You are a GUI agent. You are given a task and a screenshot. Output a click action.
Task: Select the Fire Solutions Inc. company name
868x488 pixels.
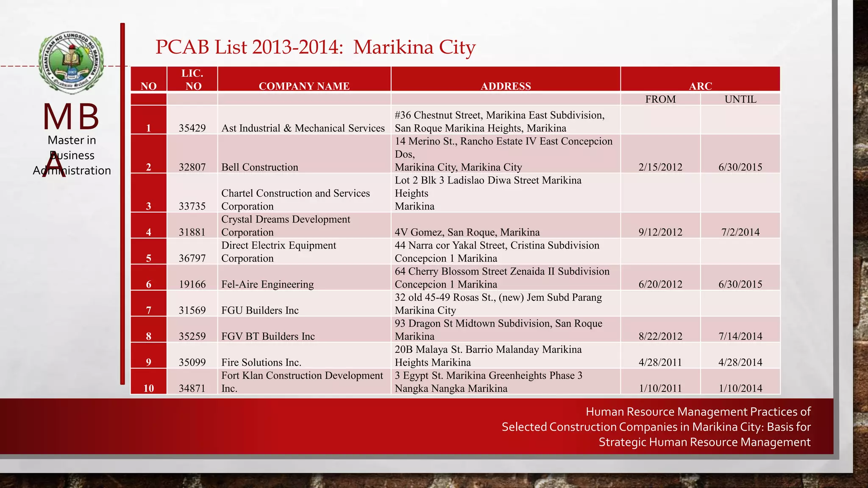tap(261, 362)
